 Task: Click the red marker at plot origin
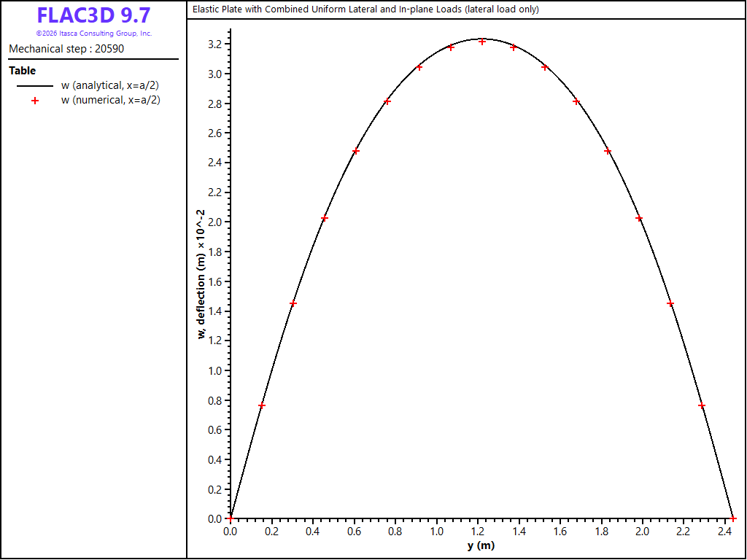(230, 518)
